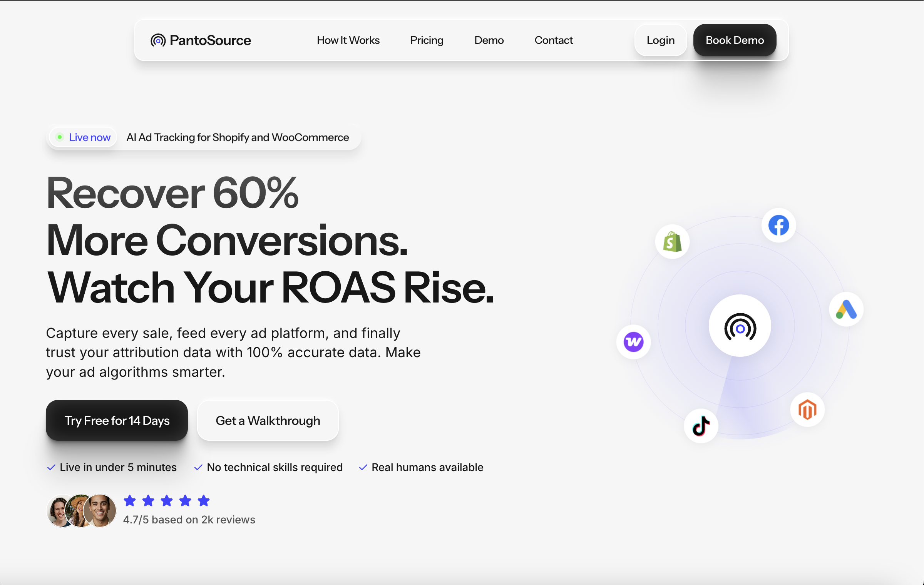Click the green Live now indicator badge
924x585 pixels.
[x=83, y=137]
